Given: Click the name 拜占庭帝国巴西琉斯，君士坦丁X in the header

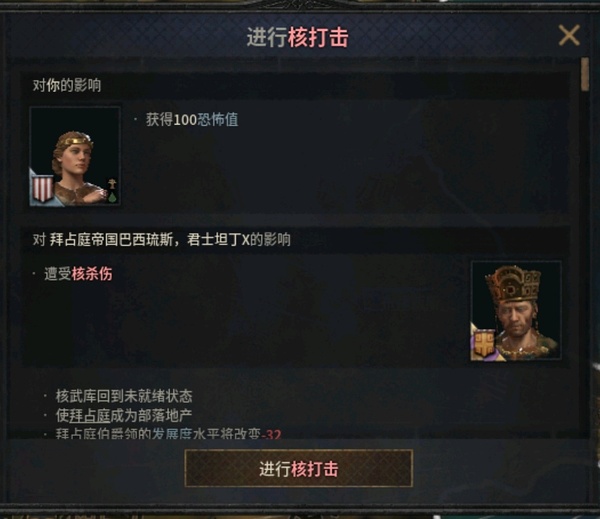Looking at the screenshot, I should click(150, 240).
